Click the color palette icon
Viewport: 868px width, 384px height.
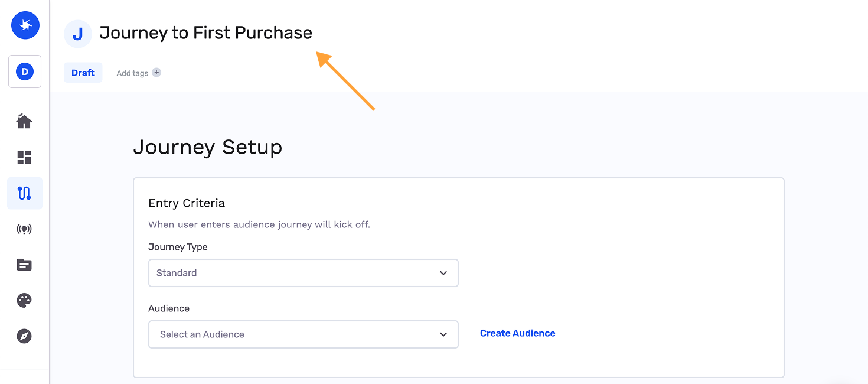24,300
